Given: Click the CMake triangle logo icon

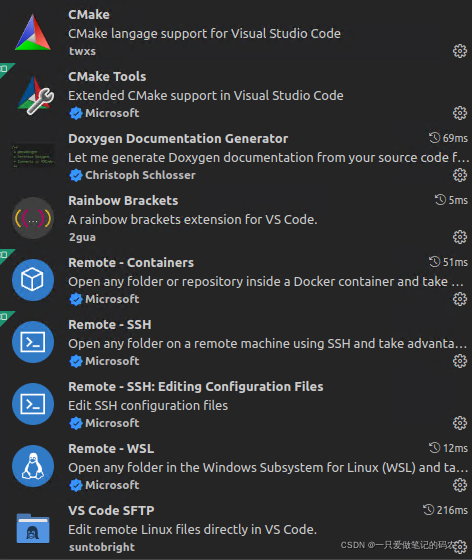Looking at the screenshot, I should coord(33,32).
